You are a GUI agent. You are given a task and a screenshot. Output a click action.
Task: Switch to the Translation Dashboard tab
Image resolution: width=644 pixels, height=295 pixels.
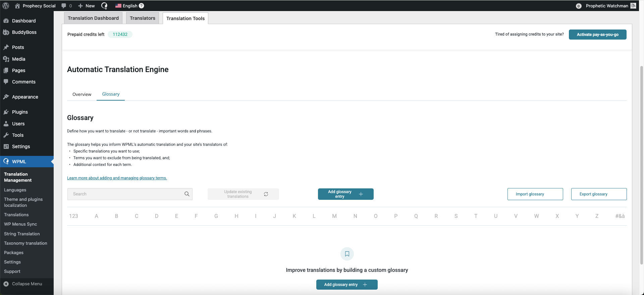point(93,18)
